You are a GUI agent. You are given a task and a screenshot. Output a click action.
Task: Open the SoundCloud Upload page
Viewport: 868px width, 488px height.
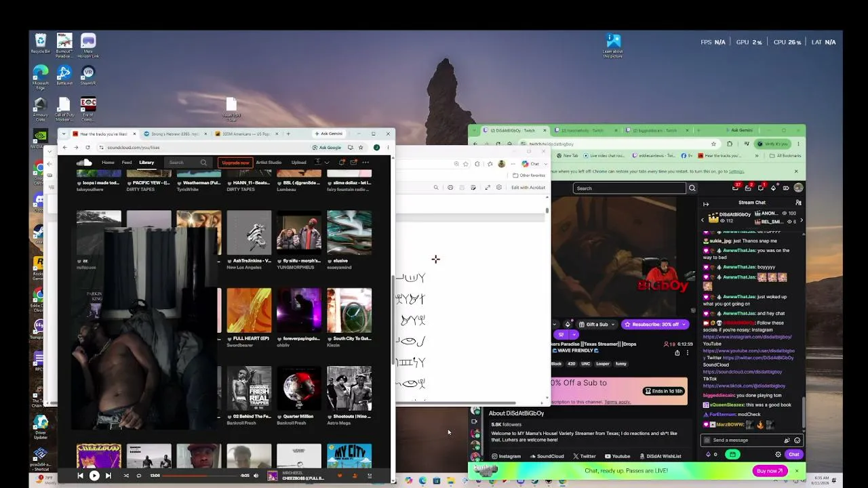coord(298,163)
